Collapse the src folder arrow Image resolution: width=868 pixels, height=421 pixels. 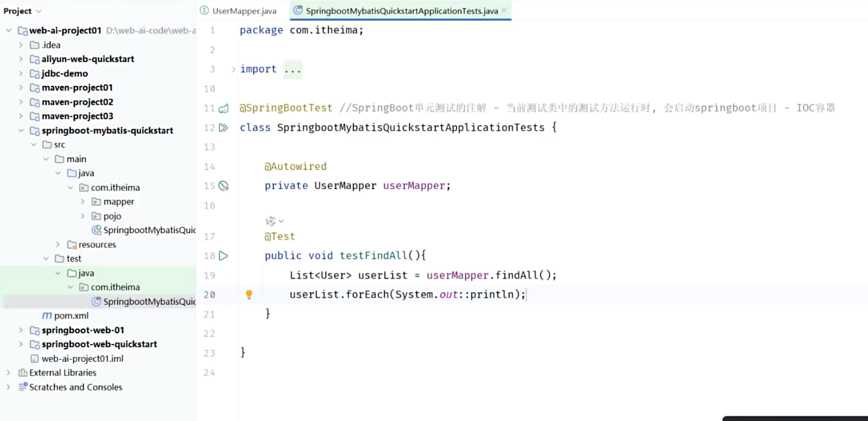pyautogui.click(x=33, y=145)
